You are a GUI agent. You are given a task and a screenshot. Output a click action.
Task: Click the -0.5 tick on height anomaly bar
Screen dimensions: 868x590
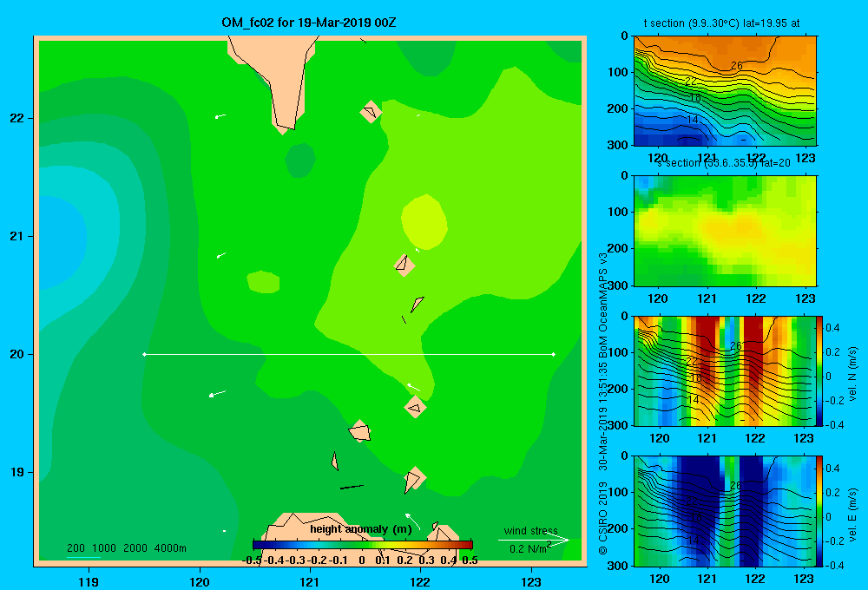tap(253, 560)
